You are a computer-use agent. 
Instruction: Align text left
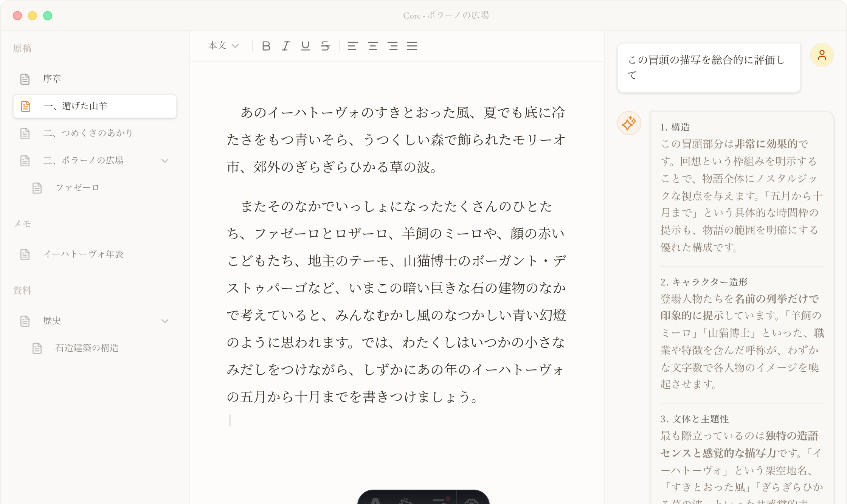(353, 46)
